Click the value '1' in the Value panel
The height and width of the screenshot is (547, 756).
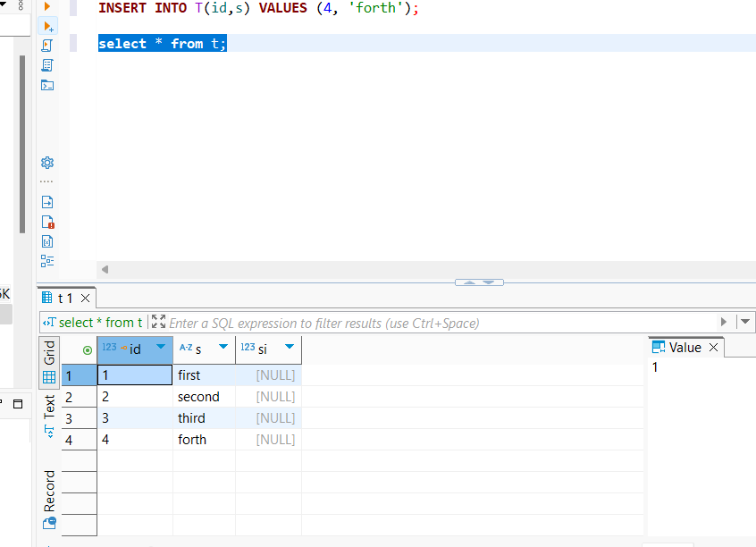point(655,367)
